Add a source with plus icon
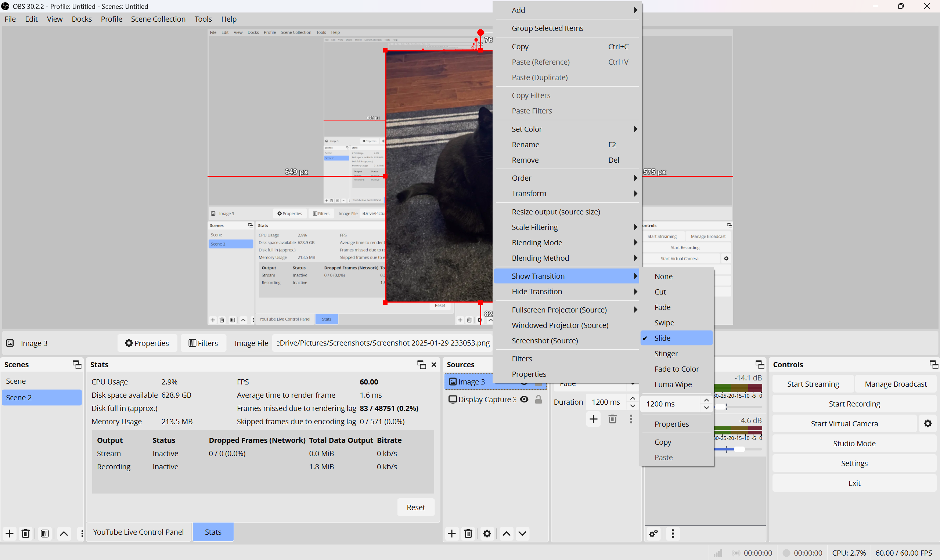This screenshot has width=940, height=560. [x=452, y=533]
